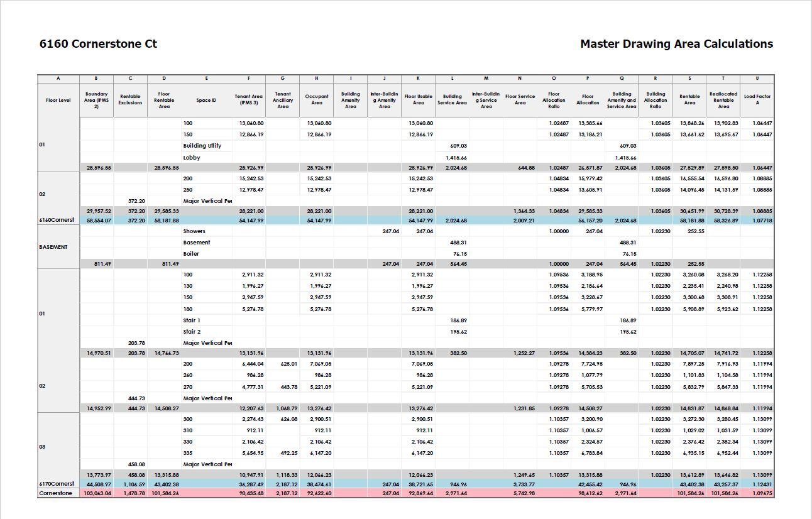The width and height of the screenshot is (812, 519).
Task: Select the "Building Allocation Ratio" header
Action: [656, 99]
